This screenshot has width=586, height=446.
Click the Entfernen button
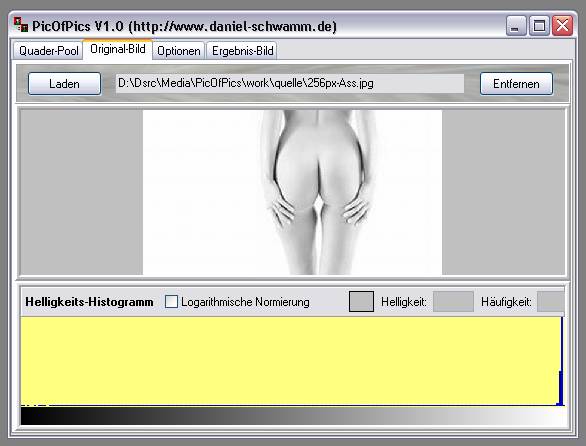(x=516, y=84)
